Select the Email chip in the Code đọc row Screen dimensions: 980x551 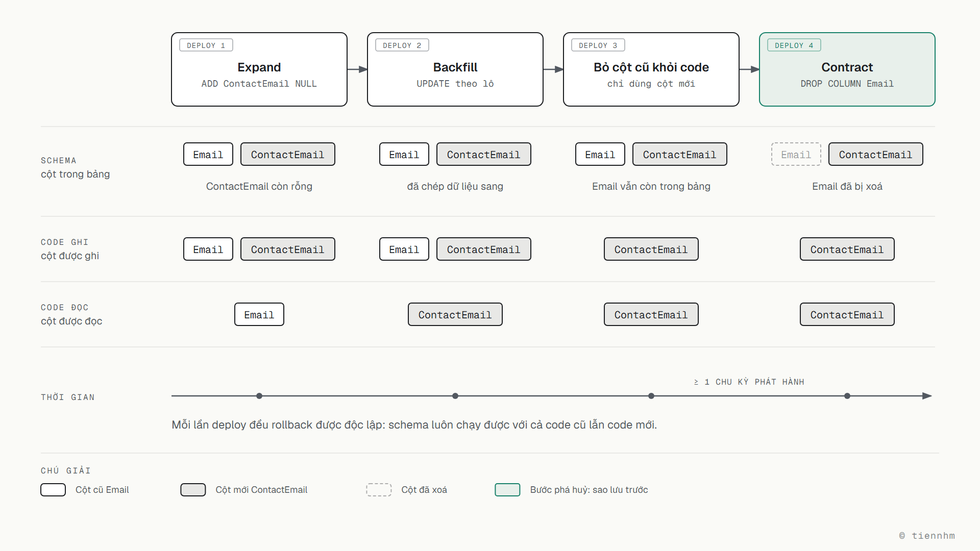[259, 314]
